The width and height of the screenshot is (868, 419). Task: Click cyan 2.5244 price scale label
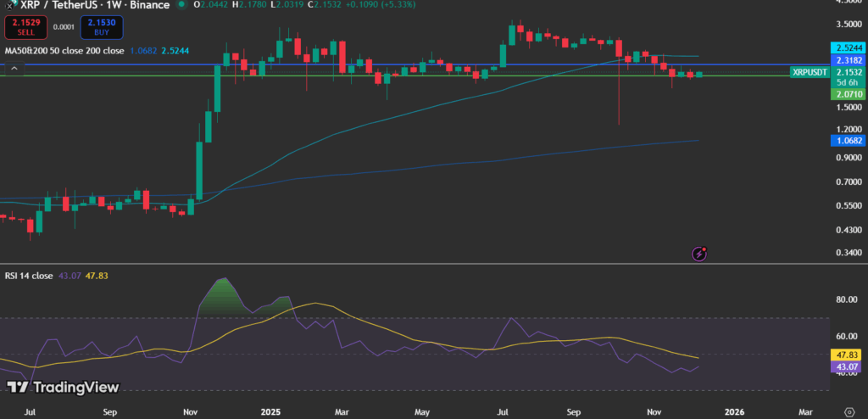(x=849, y=48)
